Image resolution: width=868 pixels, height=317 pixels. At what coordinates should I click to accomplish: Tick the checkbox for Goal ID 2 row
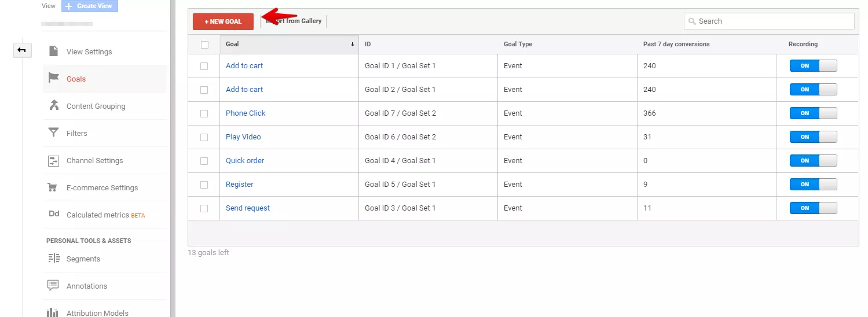[204, 90]
